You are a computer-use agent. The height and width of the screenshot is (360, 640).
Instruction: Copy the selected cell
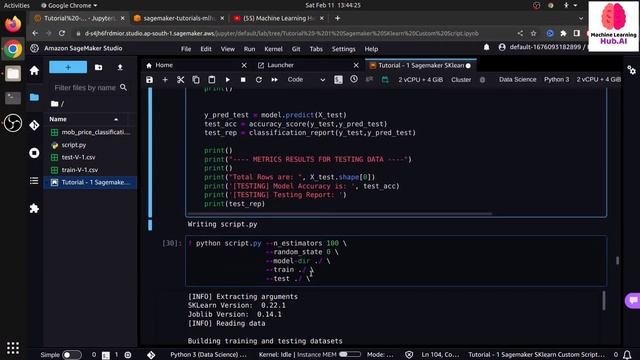coord(196,80)
